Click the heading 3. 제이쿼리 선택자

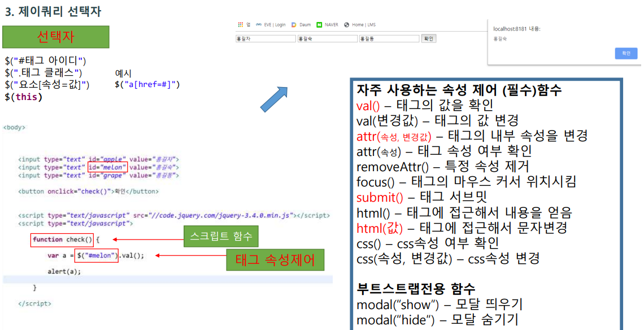pyautogui.click(x=52, y=10)
